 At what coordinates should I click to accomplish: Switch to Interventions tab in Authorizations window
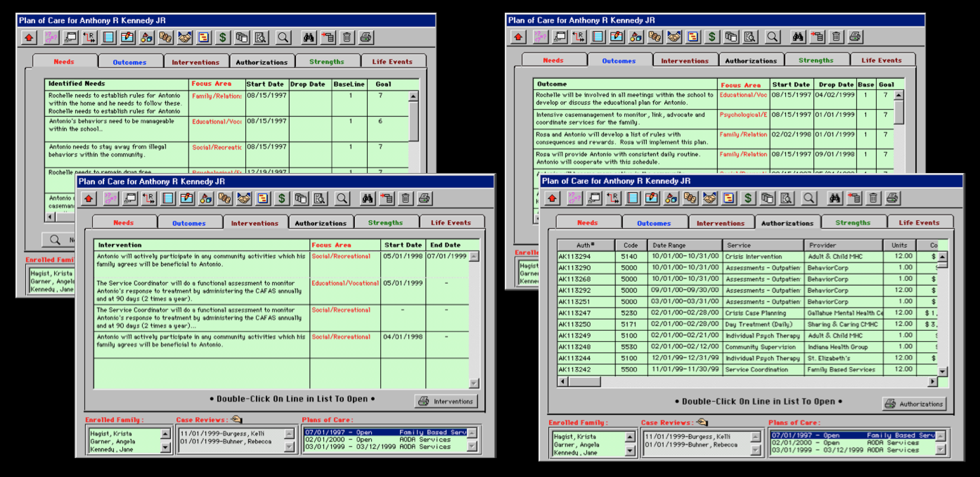tap(721, 223)
